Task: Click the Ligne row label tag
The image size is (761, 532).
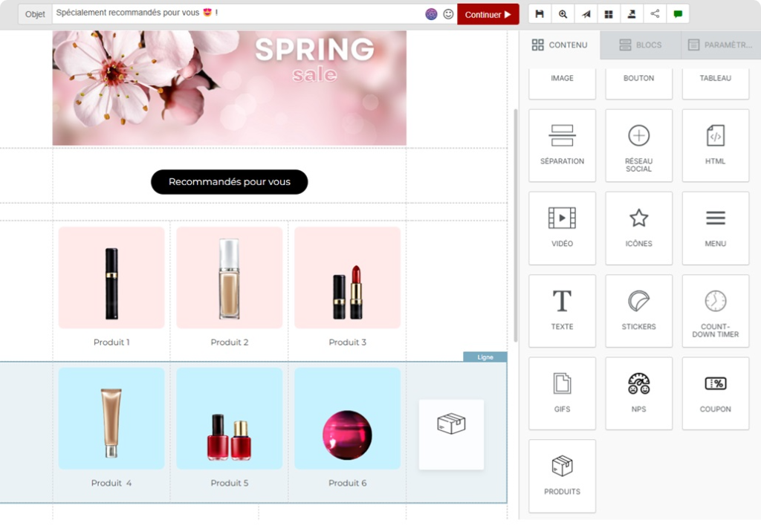Action: coord(485,357)
